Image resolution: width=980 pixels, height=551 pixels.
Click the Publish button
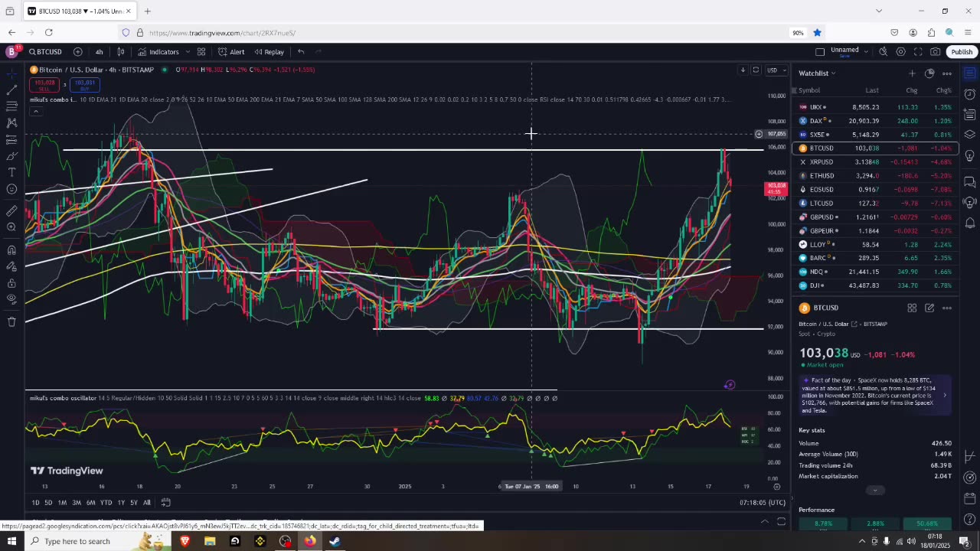[962, 52]
